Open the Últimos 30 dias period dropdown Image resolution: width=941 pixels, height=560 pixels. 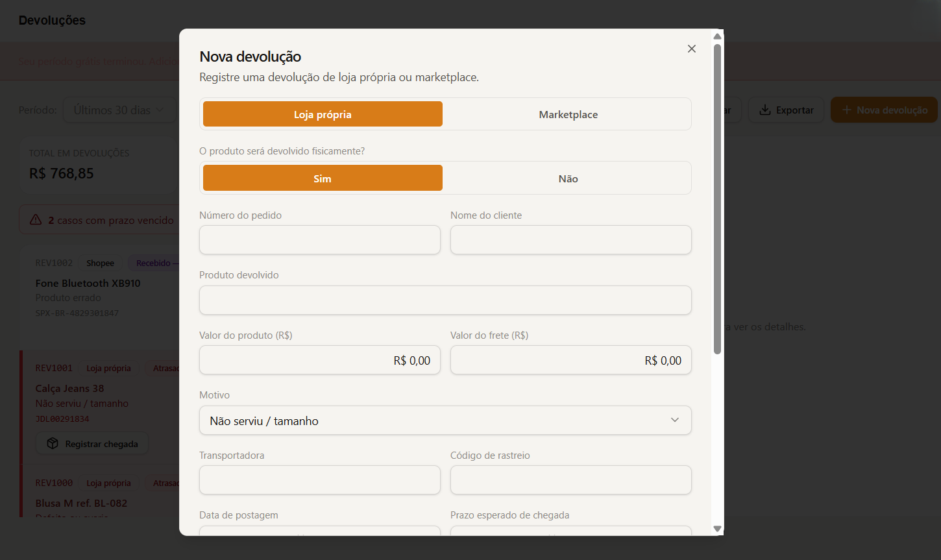pos(120,110)
